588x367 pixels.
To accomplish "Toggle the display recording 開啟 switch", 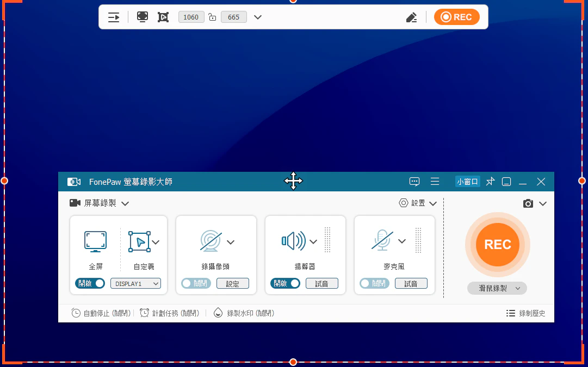I will (90, 283).
